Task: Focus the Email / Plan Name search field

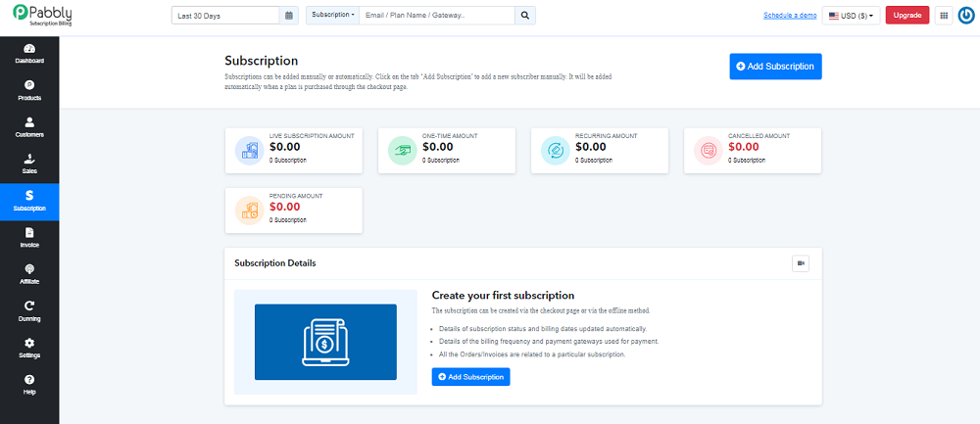Action: (437, 15)
